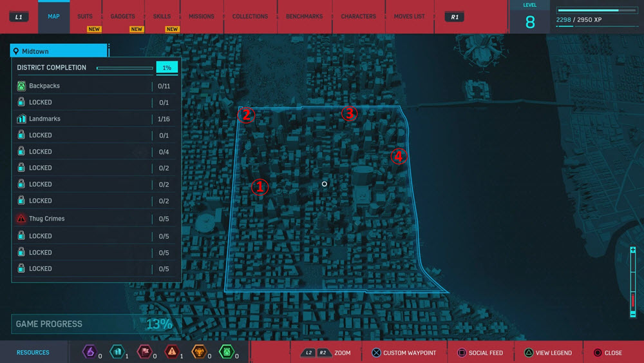Click the XP progress bar
644x363 pixels.
tap(597, 10)
